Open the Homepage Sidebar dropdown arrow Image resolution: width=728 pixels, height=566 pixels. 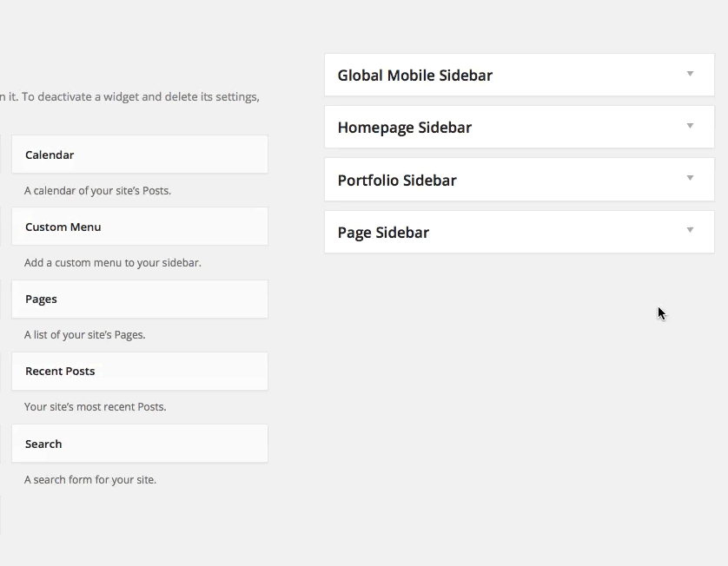coord(690,127)
